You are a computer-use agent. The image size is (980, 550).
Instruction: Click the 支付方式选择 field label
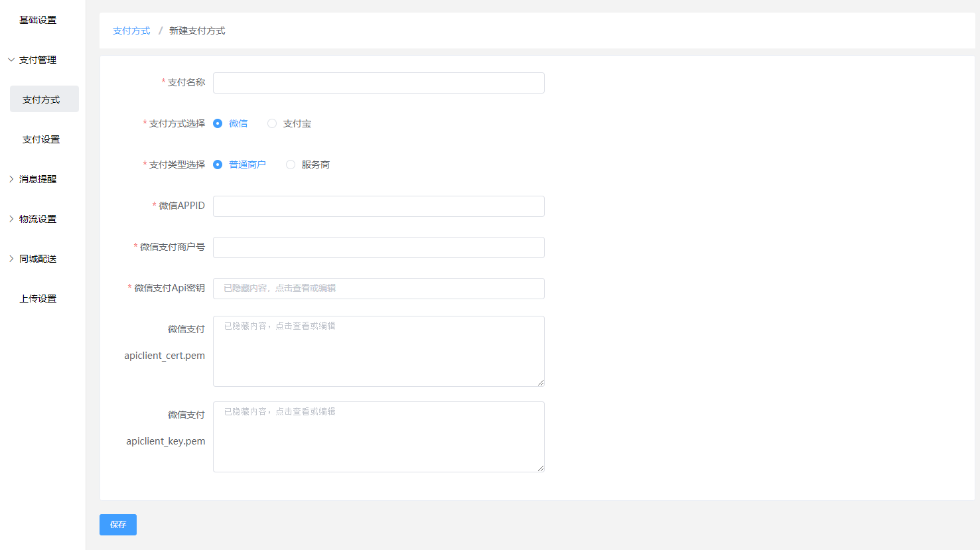[x=176, y=123]
